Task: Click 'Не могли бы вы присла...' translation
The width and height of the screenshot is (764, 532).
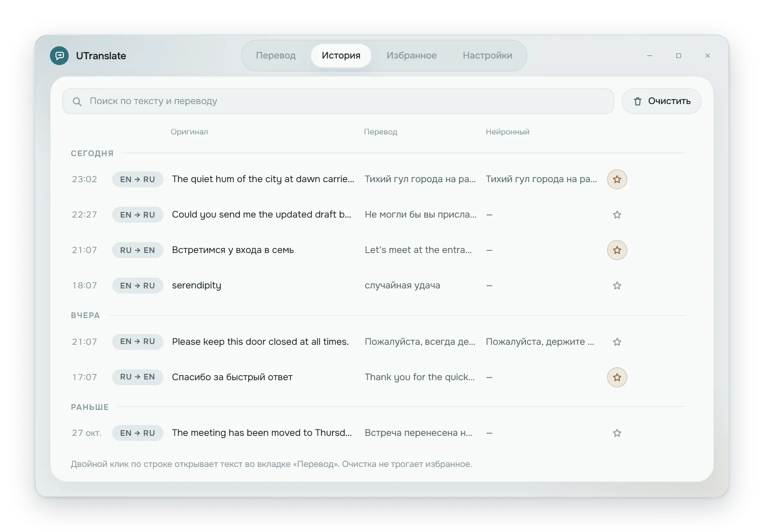Action: (421, 215)
